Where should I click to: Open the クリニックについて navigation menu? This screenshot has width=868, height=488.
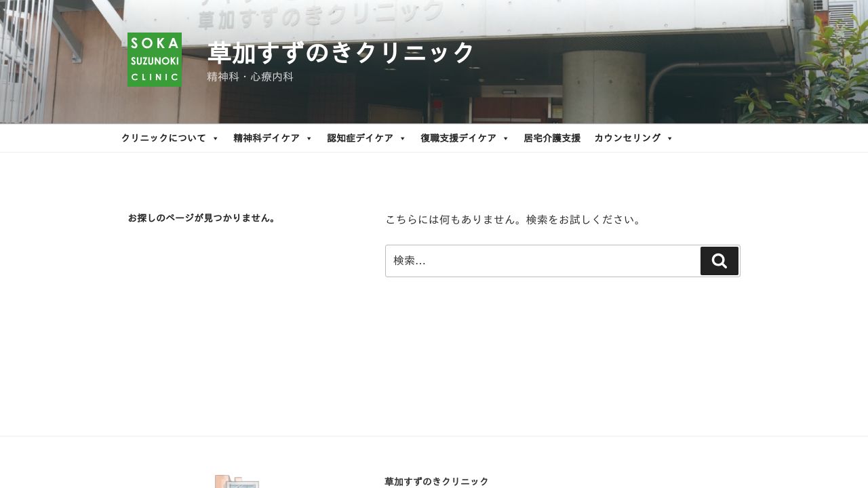pyautogui.click(x=164, y=138)
